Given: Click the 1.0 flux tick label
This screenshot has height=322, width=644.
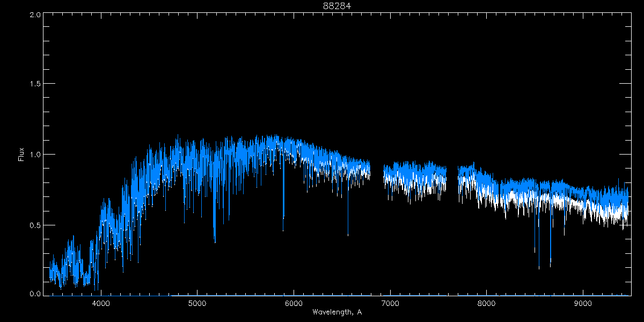Looking at the screenshot, I should [x=35, y=155].
